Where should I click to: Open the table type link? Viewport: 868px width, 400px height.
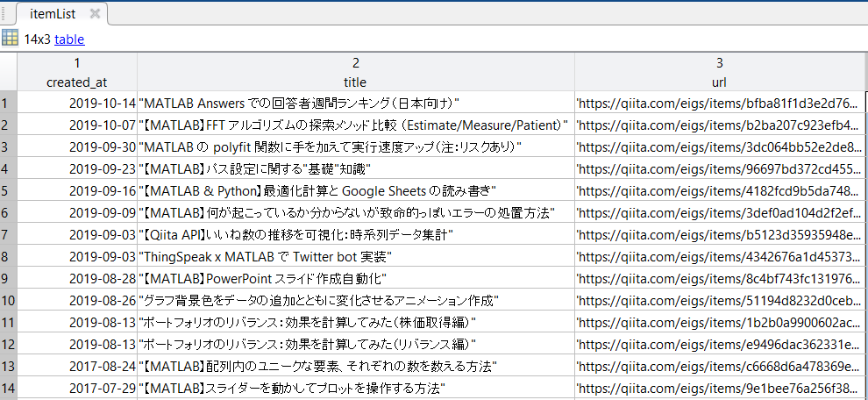tap(69, 39)
